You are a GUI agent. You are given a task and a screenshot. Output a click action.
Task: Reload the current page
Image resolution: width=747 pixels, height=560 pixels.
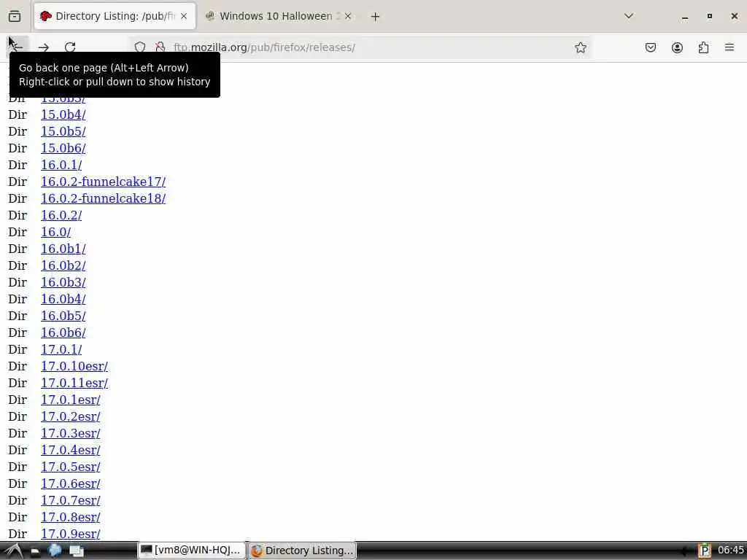click(x=70, y=47)
